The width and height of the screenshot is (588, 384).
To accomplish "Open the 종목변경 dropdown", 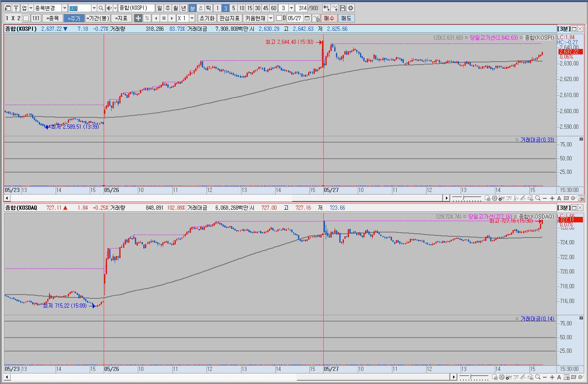I will pyautogui.click(x=64, y=8).
